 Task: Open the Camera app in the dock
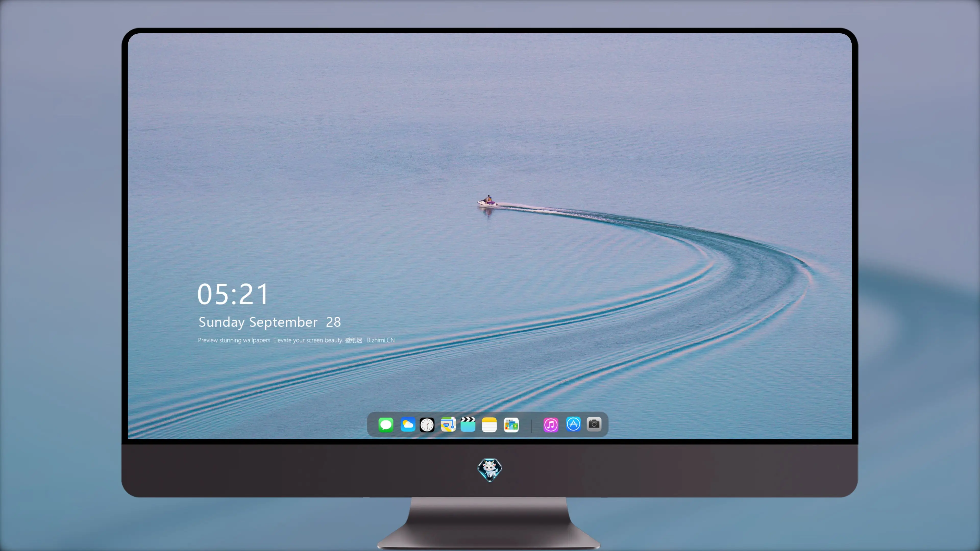coord(594,424)
